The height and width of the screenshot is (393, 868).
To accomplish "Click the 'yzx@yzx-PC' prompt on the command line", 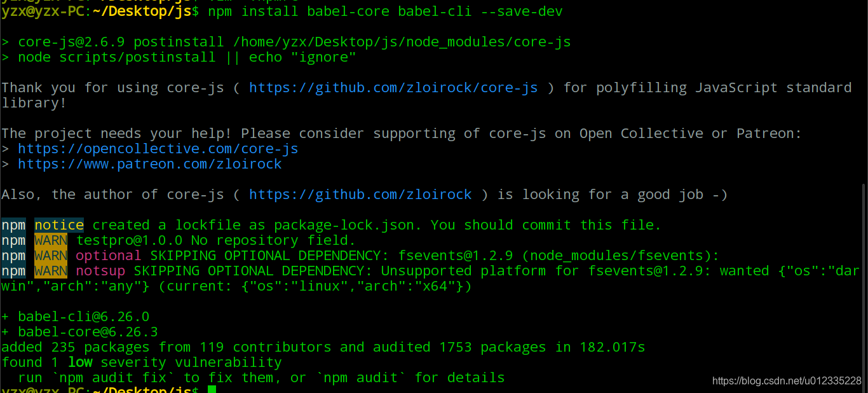I will [43, 11].
